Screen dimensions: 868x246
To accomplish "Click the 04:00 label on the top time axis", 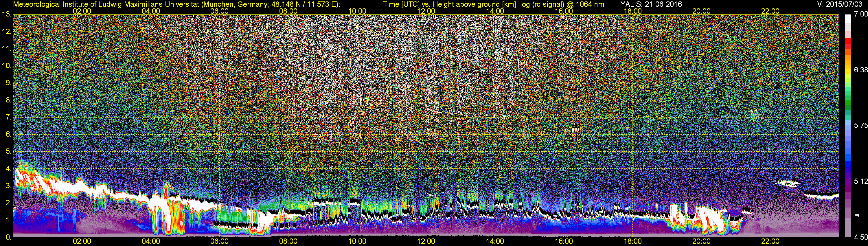I will click(x=151, y=11).
